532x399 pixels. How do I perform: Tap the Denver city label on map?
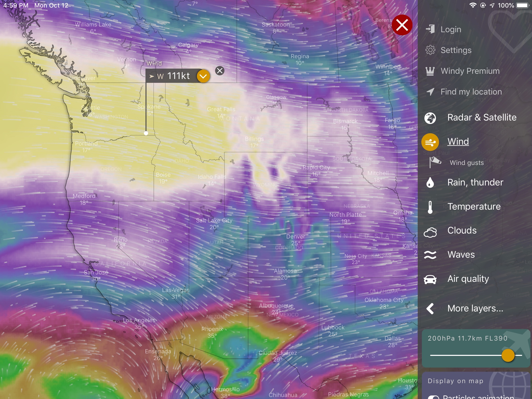[295, 237]
